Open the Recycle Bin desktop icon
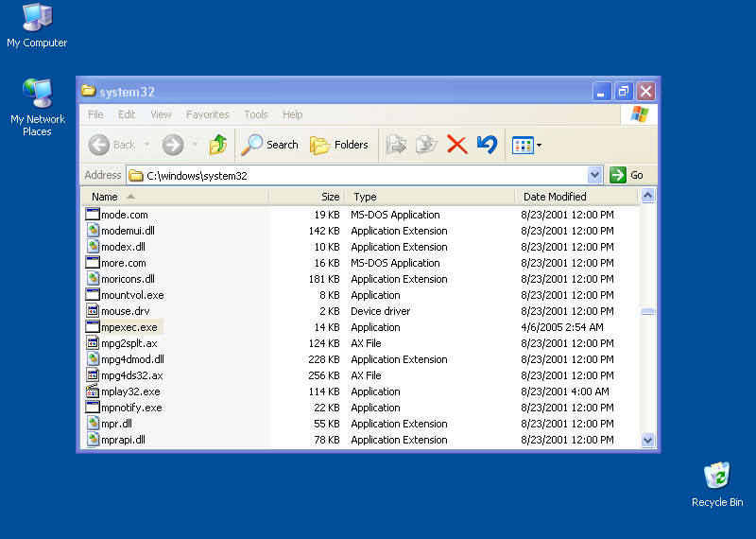 [717, 484]
